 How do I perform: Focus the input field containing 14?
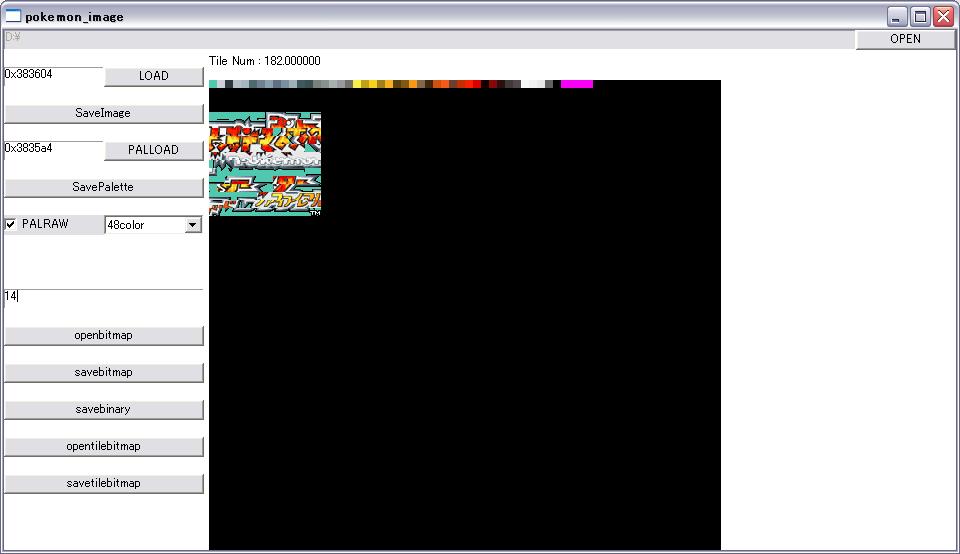[103, 298]
